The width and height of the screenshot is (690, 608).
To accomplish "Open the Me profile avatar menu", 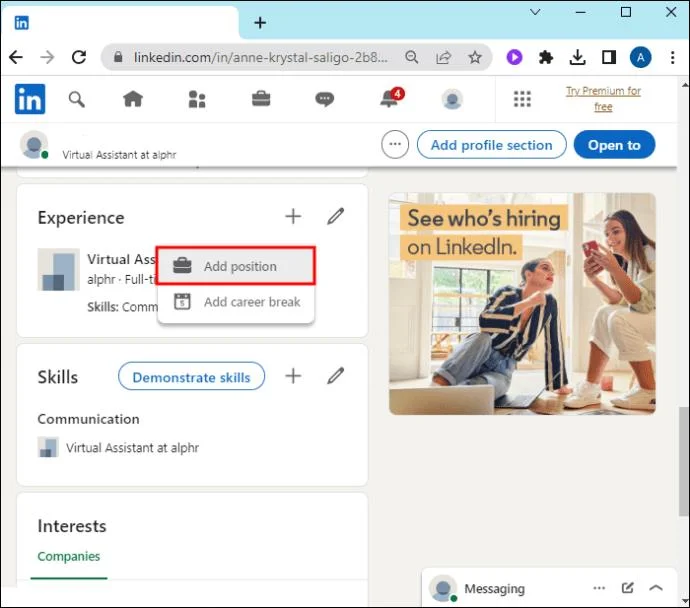I will pos(452,99).
